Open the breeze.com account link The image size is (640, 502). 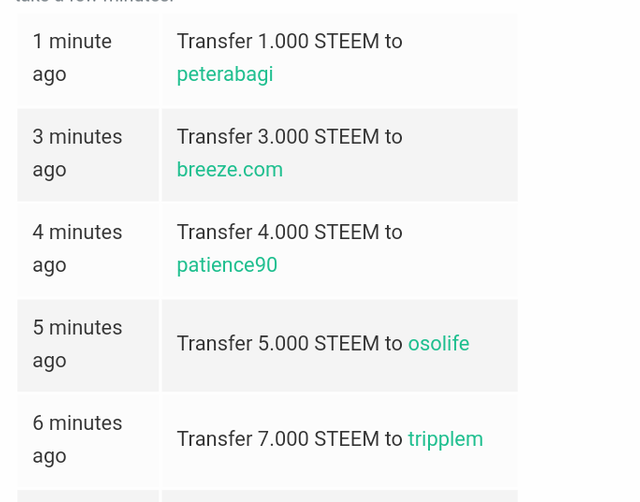230,169
